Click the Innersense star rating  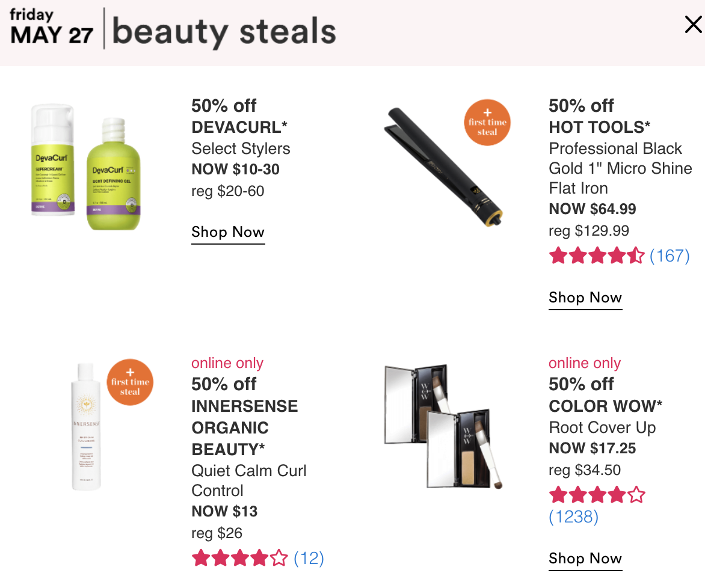[x=239, y=558]
